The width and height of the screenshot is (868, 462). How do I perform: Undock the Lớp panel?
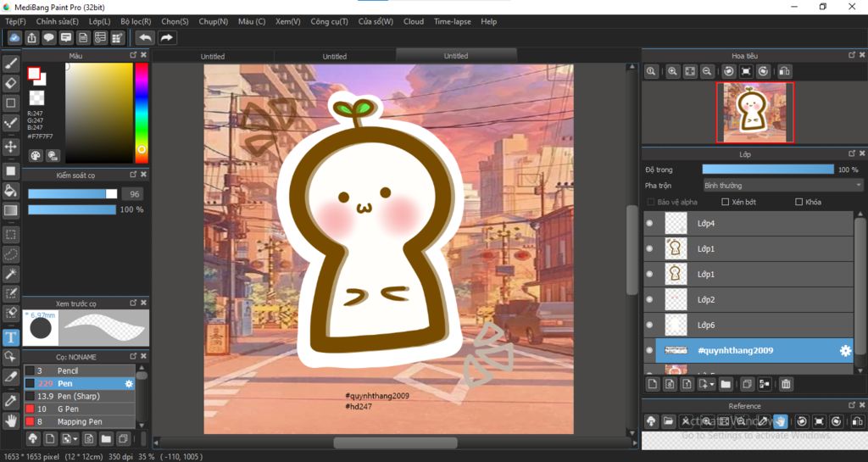(852, 153)
